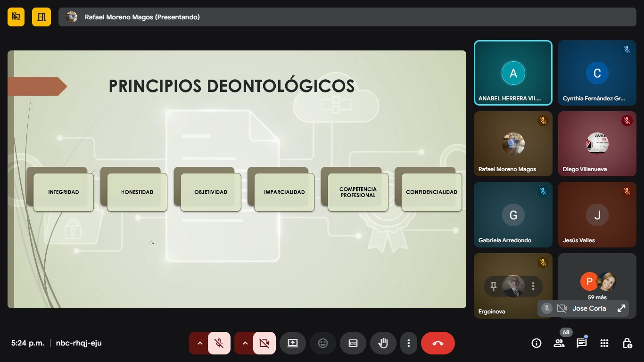
Task: Toggle the microphone mute button
Action: 219,343
